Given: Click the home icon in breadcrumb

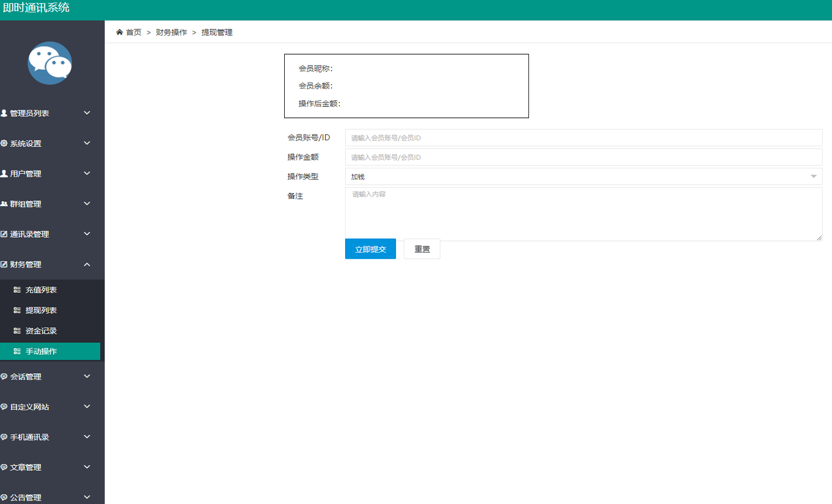Looking at the screenshot, I should coord(119,32).
